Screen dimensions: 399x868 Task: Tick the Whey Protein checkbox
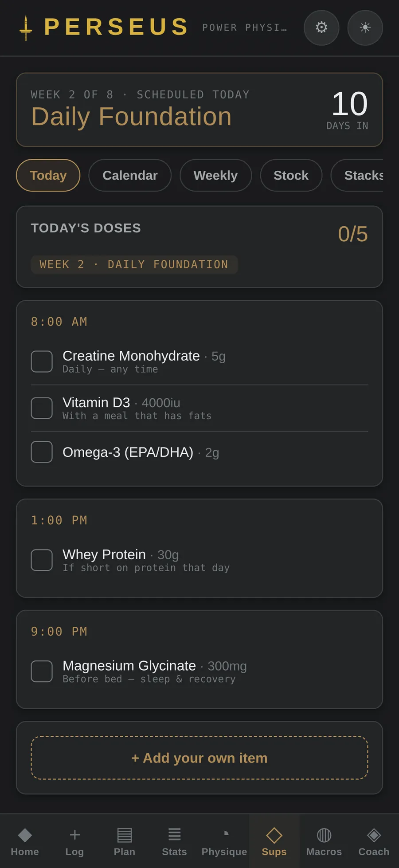(x=42, y=560)
